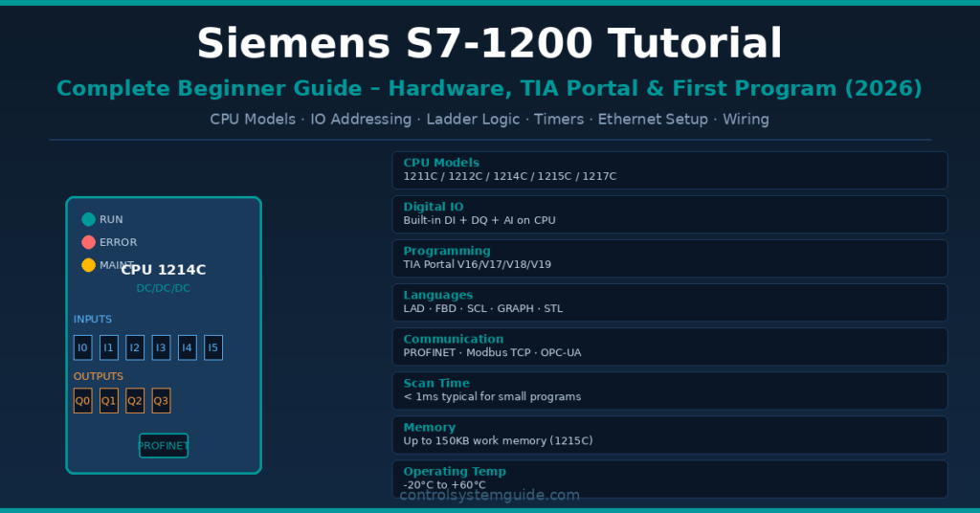Click the Siemens S7-1200 Tutorial title

click(x=489, y=43)
